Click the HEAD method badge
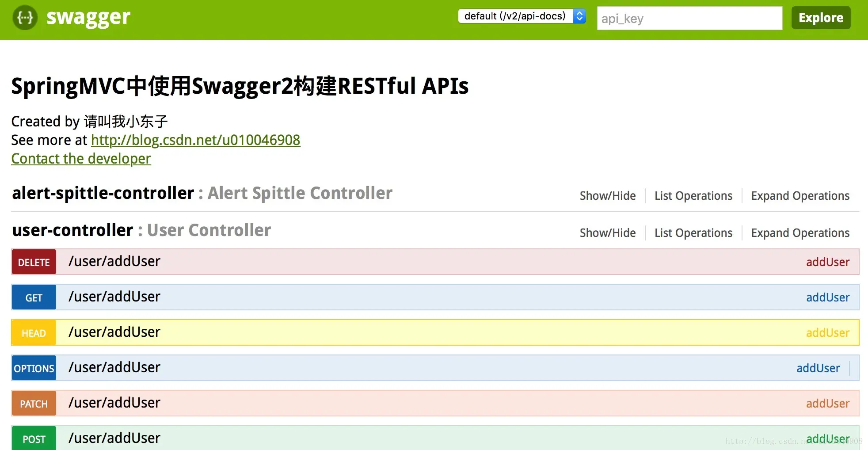Image resolution: width=868 pixels, height=450 pixels. (34, 332)
